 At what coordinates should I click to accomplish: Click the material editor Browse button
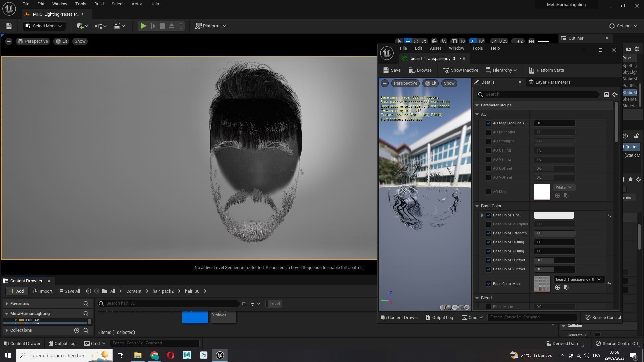pos(420,70)
